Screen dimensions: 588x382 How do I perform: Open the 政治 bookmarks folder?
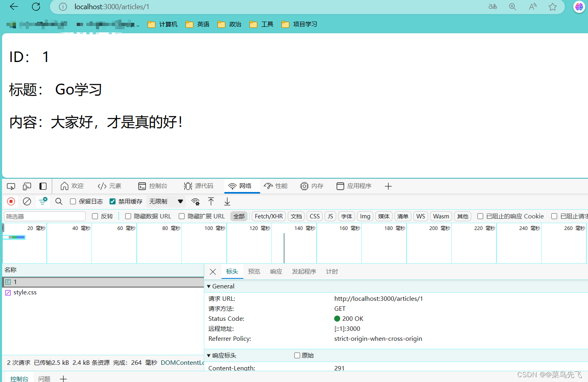point(229,24)
